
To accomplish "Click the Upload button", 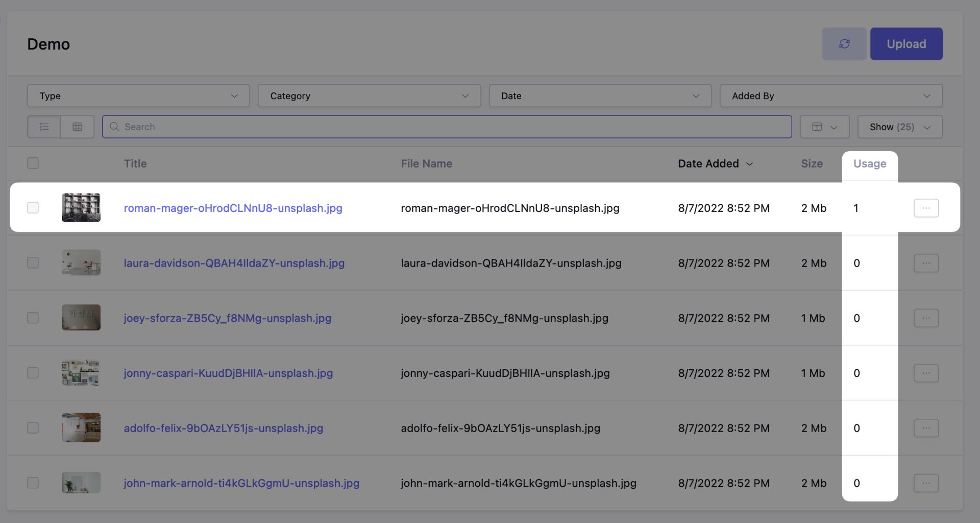I will pos(906,43).
